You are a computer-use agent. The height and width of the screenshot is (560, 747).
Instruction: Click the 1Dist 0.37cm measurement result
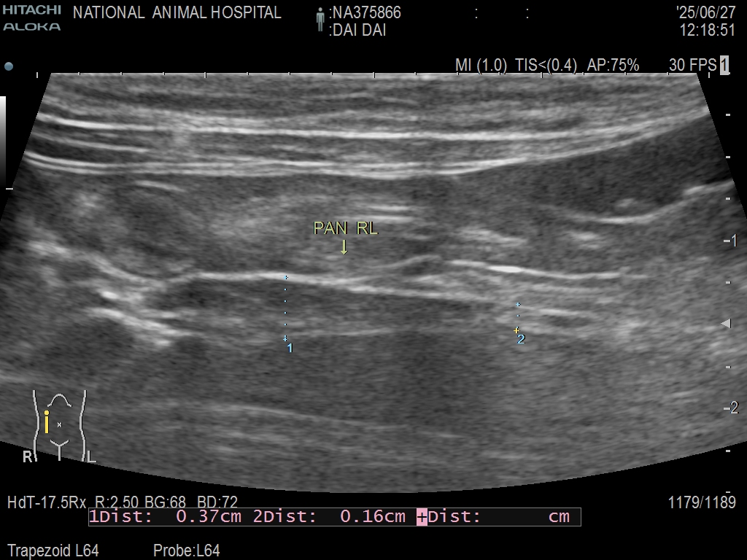(166, 517)
